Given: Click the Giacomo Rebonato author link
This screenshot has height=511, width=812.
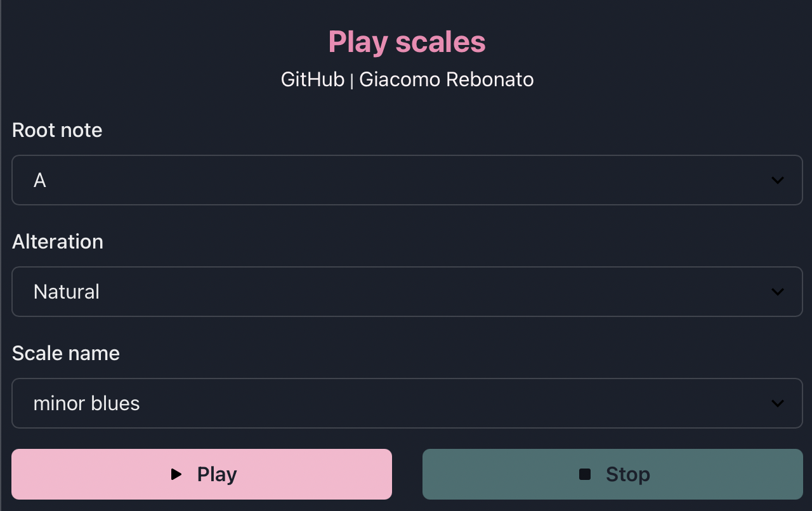Looking at the screenshot, I should tap(447, 79).
